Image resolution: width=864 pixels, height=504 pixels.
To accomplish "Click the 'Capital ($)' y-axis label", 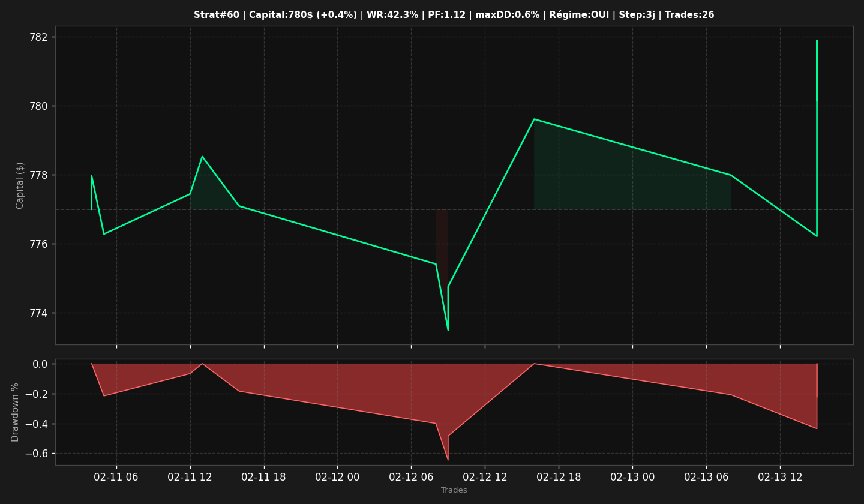I will 20,185.
